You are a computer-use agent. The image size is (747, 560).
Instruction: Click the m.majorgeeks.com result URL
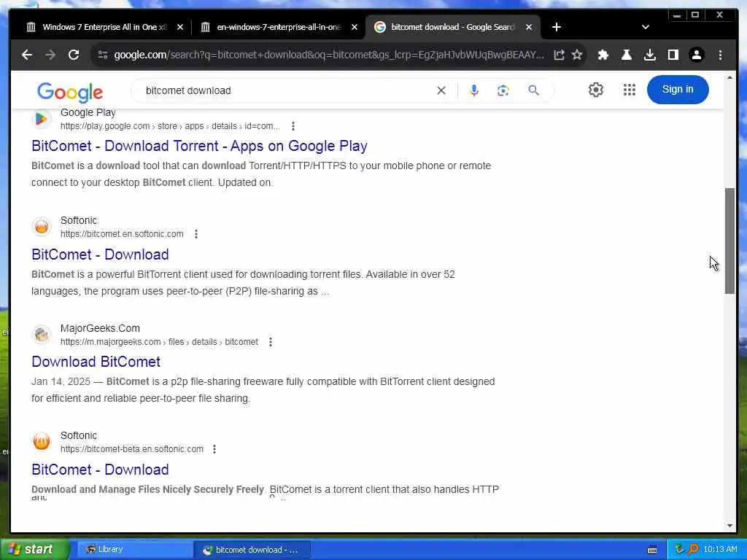(x=159, y=342)
